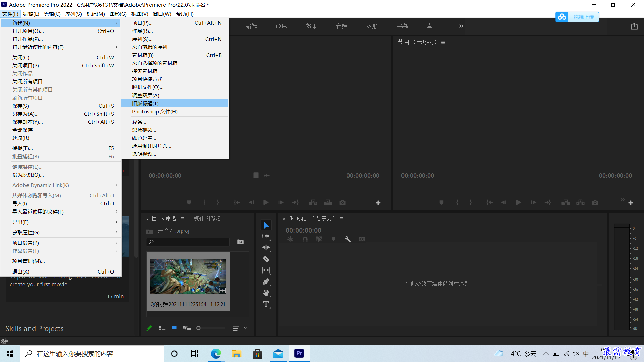Open the 编辑(E) menu in menu bar
Viewport: 644px width, 362px height.
click(31, 14)
